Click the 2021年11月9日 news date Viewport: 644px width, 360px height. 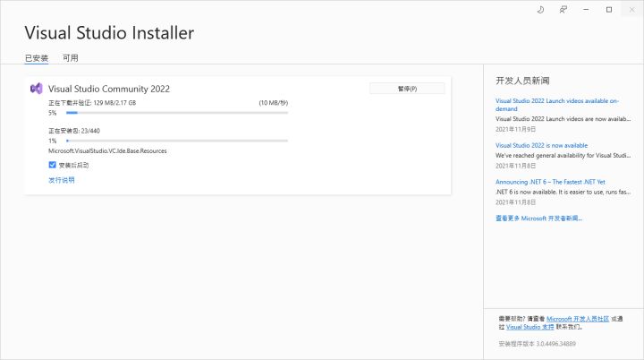515,129
